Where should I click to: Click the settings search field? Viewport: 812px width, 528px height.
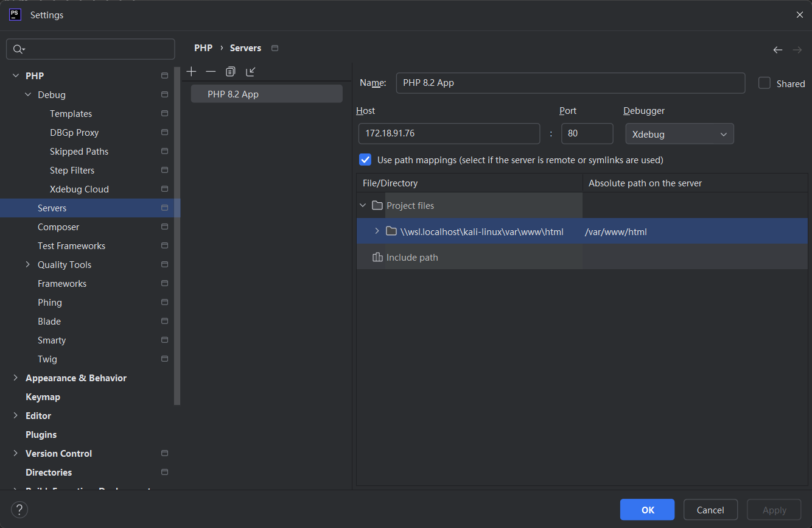(x=90, y=49)
